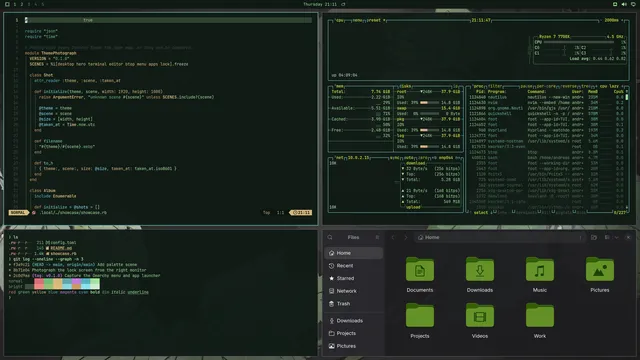
Task: Click the Program: column header in btop
Action: [497, 92]
